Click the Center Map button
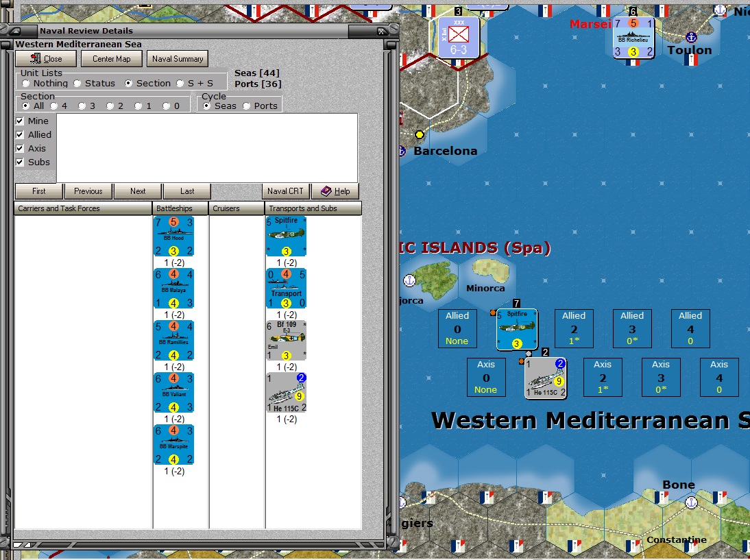Image resolution: width=750 pixels, height=560 pixels. tap(112, 59)
